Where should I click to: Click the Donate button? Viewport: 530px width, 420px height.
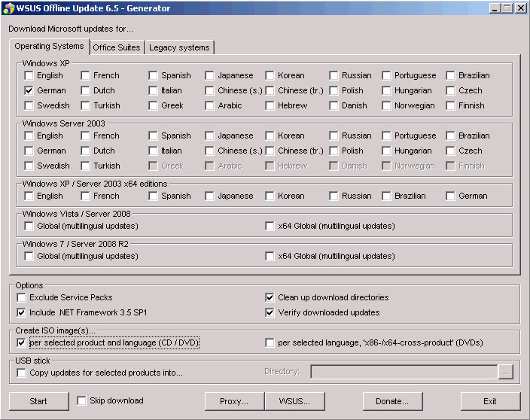pos(392,401)
